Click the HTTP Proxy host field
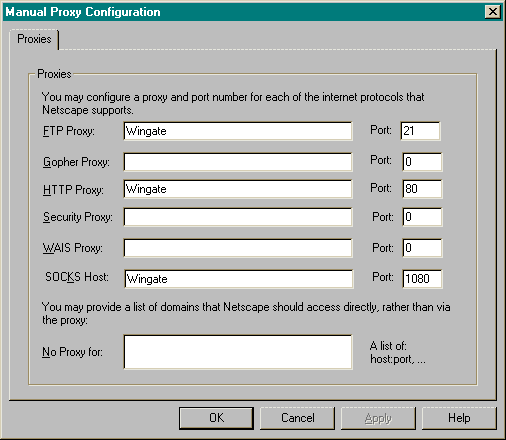This screenshot has width=506, height=440. 238,189
